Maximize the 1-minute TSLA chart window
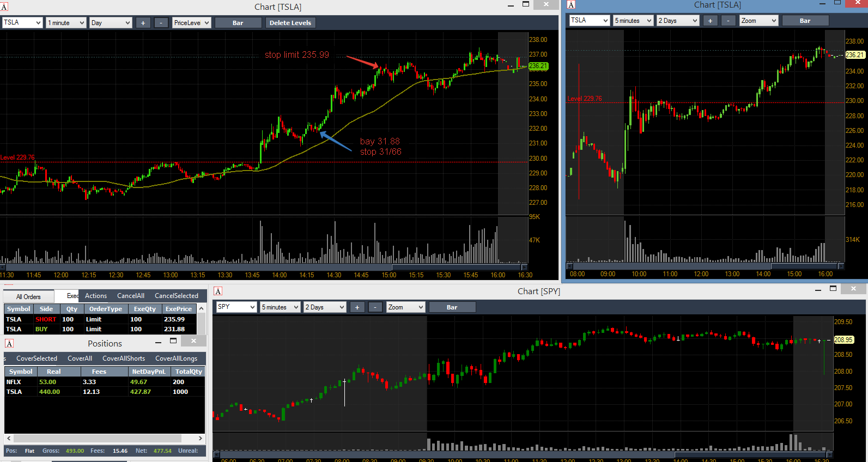 [526, 4]
